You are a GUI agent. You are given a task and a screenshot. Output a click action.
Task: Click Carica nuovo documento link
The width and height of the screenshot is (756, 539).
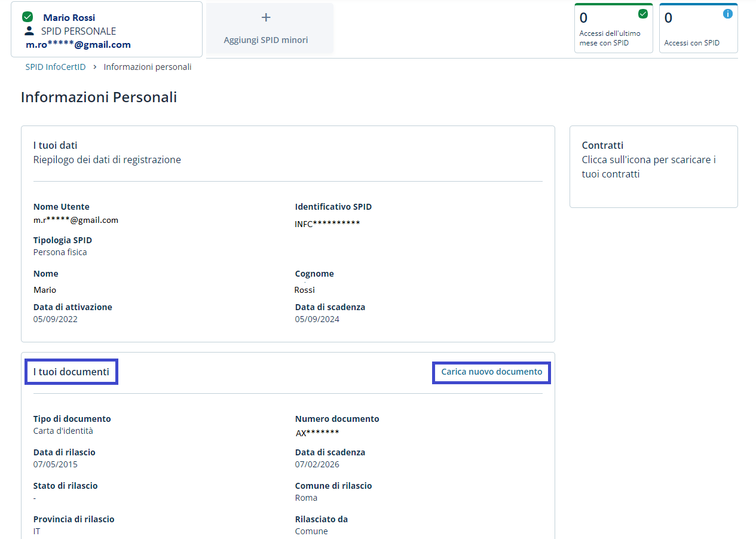point(491,372)
